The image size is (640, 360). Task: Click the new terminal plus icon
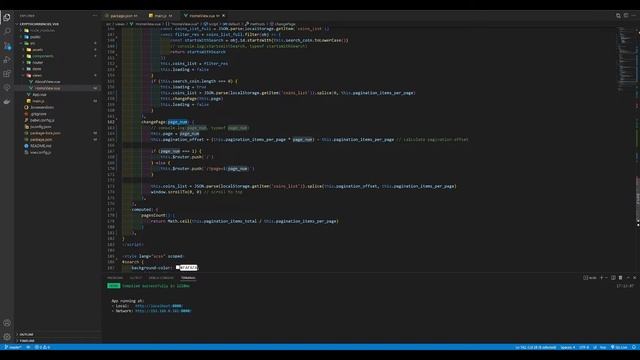[601, 278]
